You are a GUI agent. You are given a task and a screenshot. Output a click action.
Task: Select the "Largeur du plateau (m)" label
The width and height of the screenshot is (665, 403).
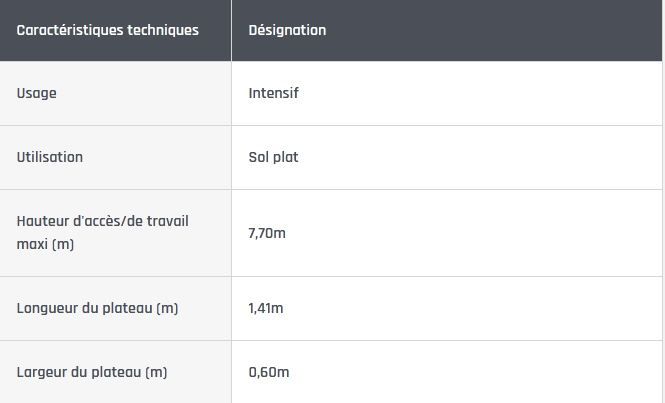pos(92,372)
